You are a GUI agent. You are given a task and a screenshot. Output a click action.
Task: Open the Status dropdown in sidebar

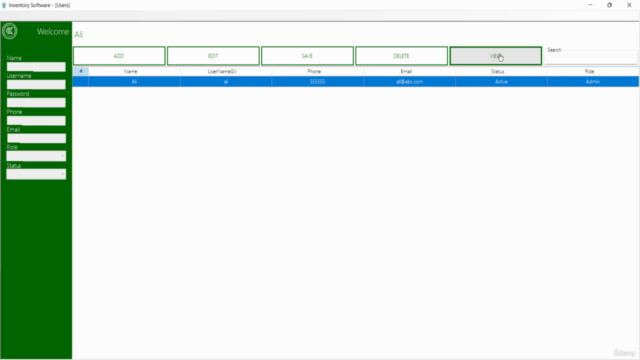pos(36,174)
